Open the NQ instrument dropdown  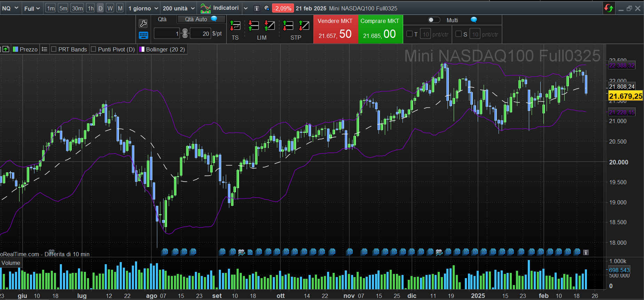pos(10,8)
